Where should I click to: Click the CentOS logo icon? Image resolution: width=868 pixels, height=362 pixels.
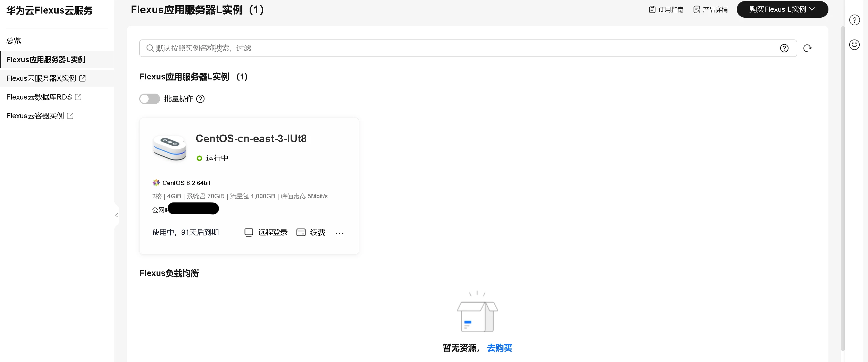[156, 183]
